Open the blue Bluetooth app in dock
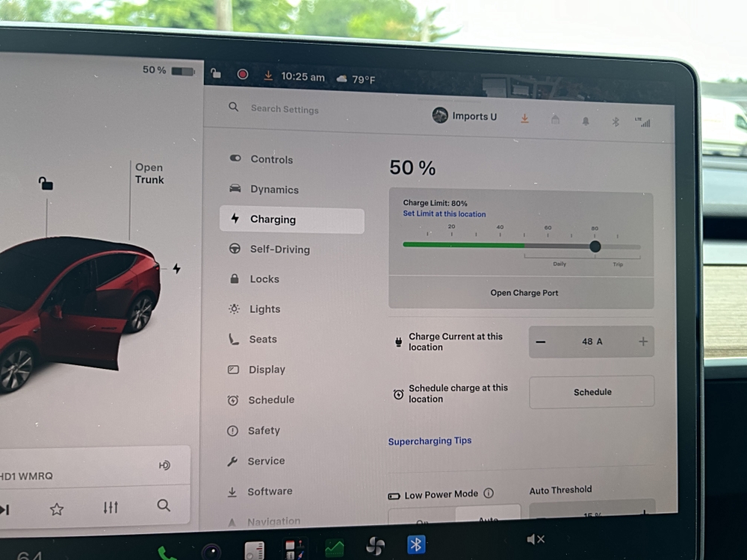The image size is (747, 560). [x=416, y=544]
